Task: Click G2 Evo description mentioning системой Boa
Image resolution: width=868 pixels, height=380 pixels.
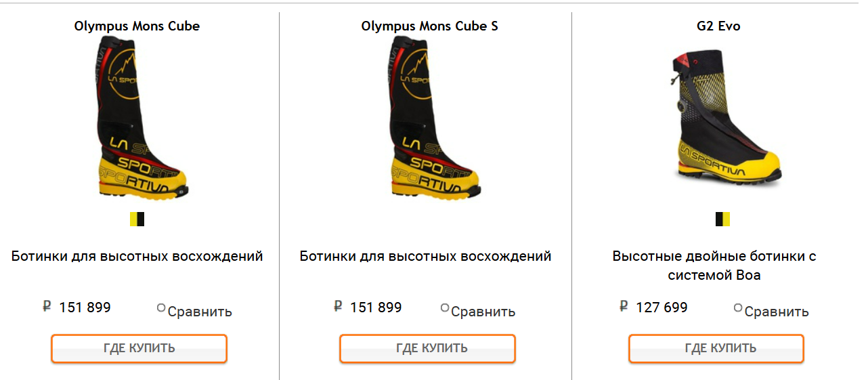Action: [x=714, y=266]
